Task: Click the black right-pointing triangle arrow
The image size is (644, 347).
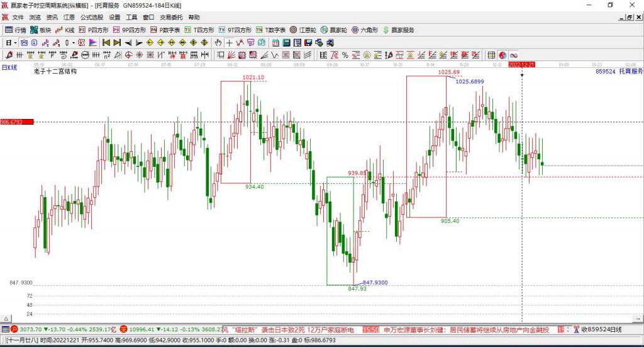Action: pos(139,42)
